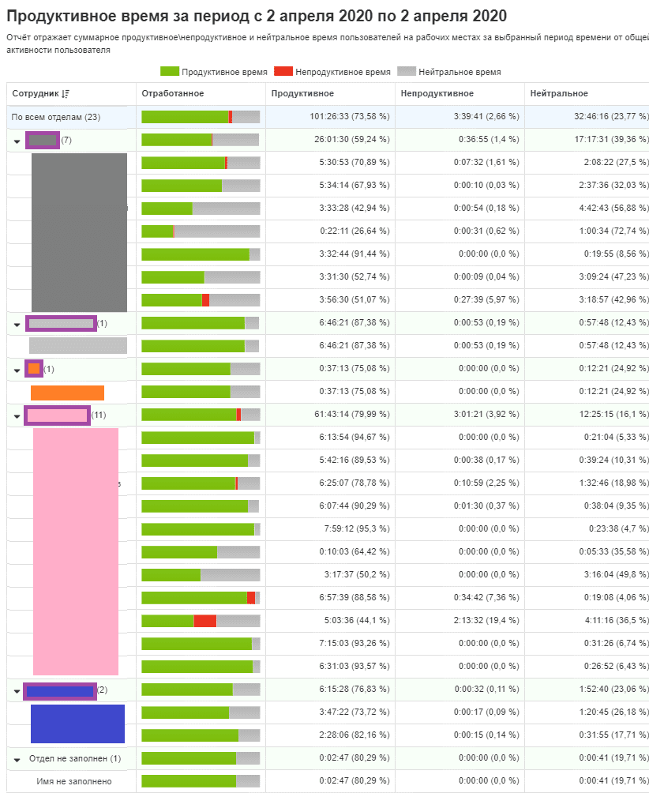Click the progress bar in По всем отделам row
The image size is (649, 812).
(201, 117)
